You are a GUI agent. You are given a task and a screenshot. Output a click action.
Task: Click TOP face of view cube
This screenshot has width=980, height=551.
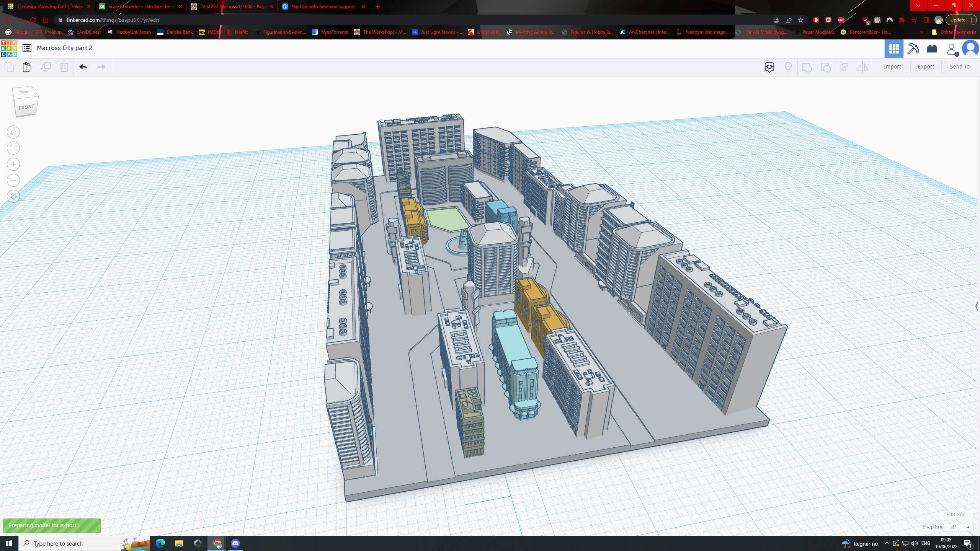pos(24,92)
